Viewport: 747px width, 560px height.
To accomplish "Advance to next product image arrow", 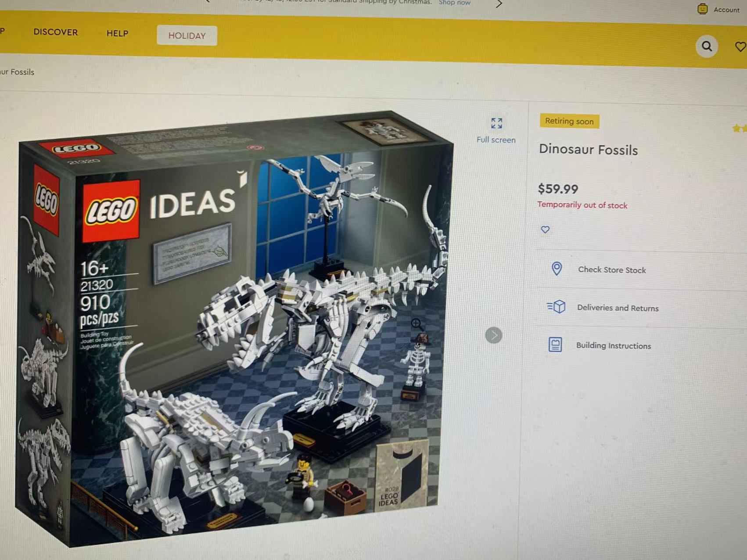I will 494,335.
